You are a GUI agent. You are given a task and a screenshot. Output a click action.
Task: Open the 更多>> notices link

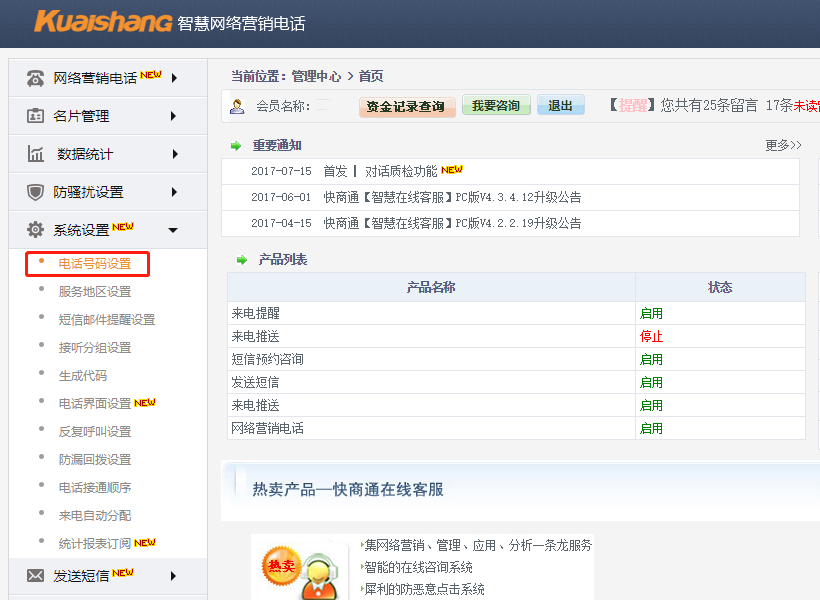point(783,146)
